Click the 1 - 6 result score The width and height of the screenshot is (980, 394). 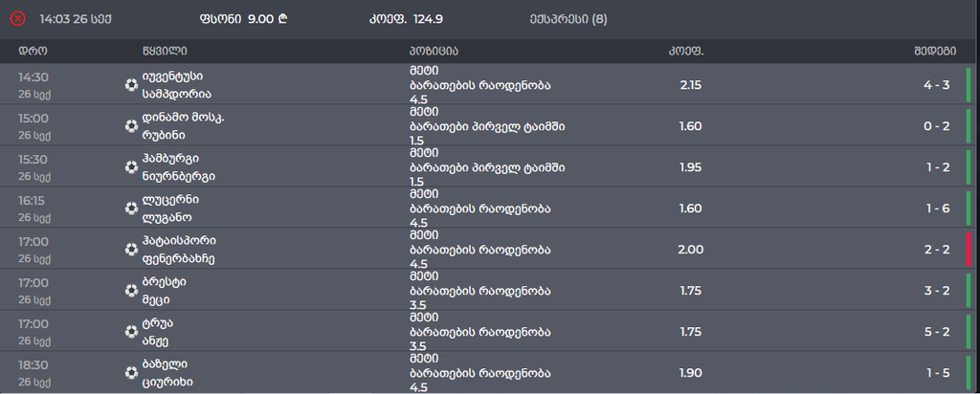[x=936, y=208]
